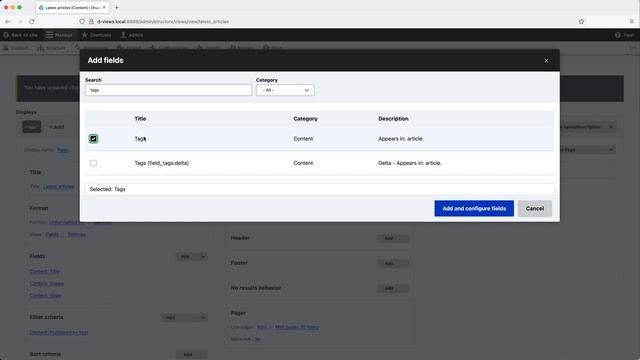
Task: Click the Sort criteria Add button
Action: [191, 355]
